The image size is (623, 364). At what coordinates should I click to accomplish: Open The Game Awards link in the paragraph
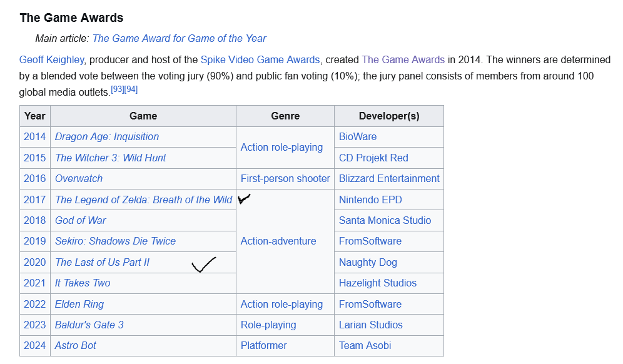click(403, 59)
